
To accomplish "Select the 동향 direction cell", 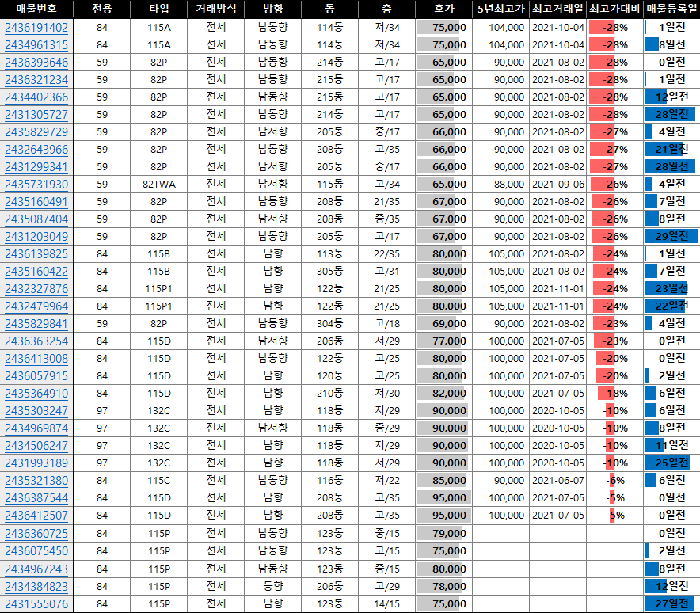I will [x=272, y=587].
